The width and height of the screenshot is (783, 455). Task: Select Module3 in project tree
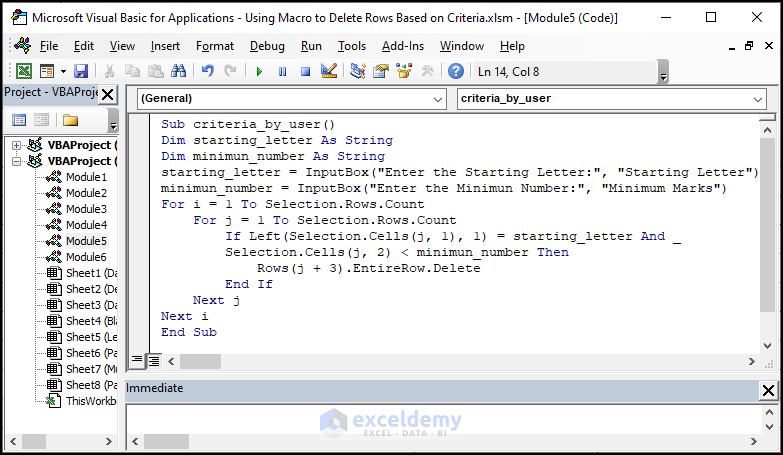tap(86, 209)
